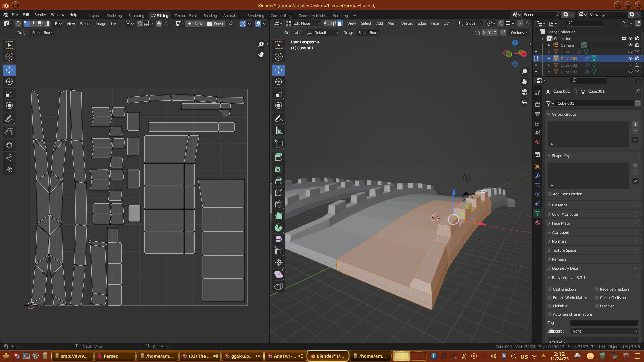
Task: Select the Bevel tool icon
Action: [278, 181]
